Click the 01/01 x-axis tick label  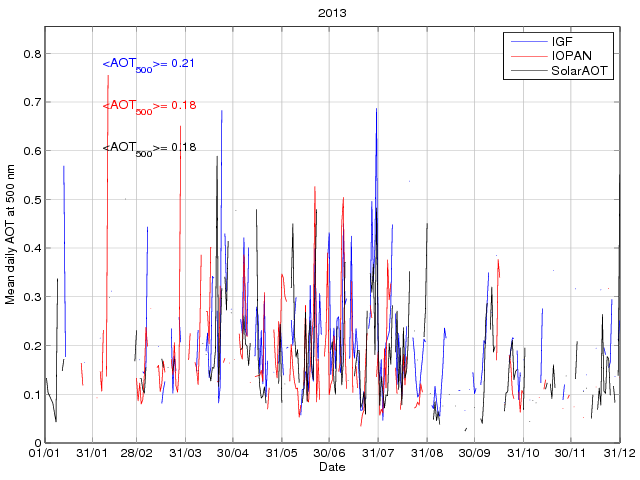(45, 453)
